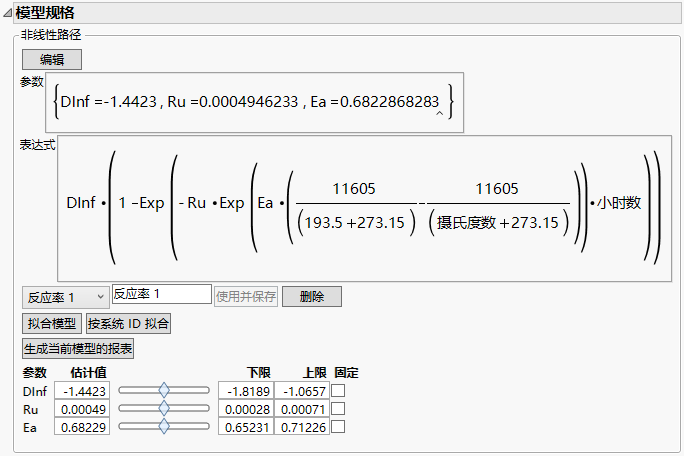Collapse the 模型规格 section disclosure triangle
Viewport: 684px width, 456px height.
point(7,14)
